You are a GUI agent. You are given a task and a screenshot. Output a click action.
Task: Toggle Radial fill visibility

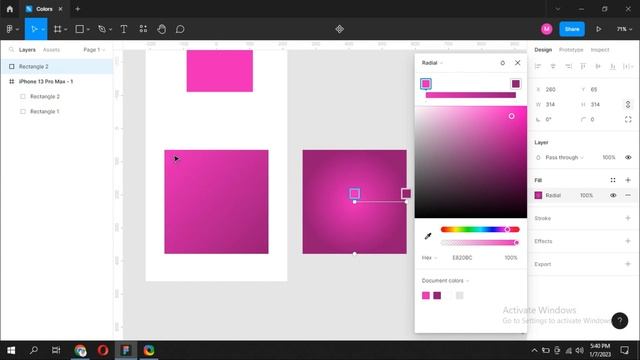[613, 195]
